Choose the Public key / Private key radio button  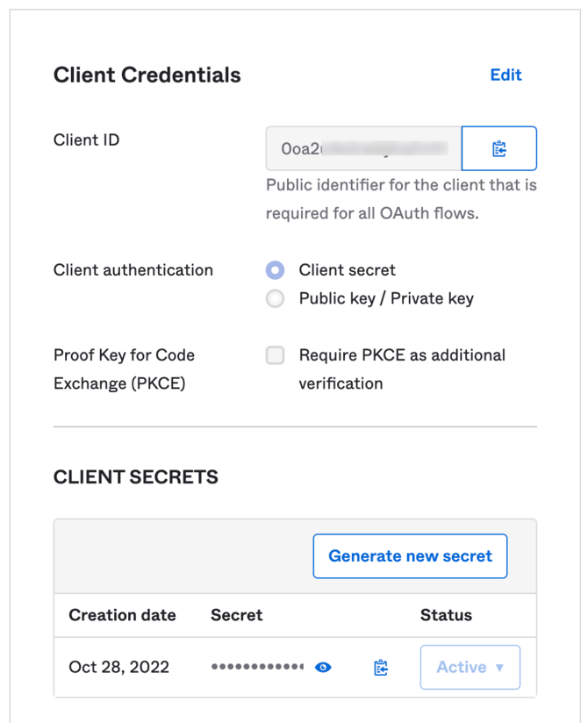tap(276, 299)
